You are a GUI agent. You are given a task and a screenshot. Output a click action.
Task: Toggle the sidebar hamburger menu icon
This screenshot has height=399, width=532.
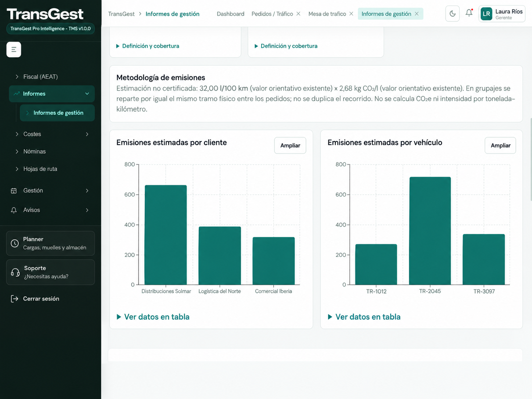[x=14, y=50]
